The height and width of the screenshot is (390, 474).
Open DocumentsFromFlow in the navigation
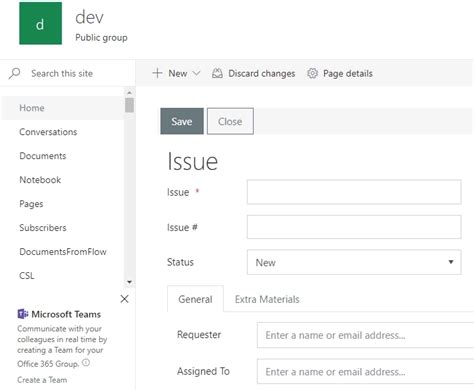click(63, 252)
